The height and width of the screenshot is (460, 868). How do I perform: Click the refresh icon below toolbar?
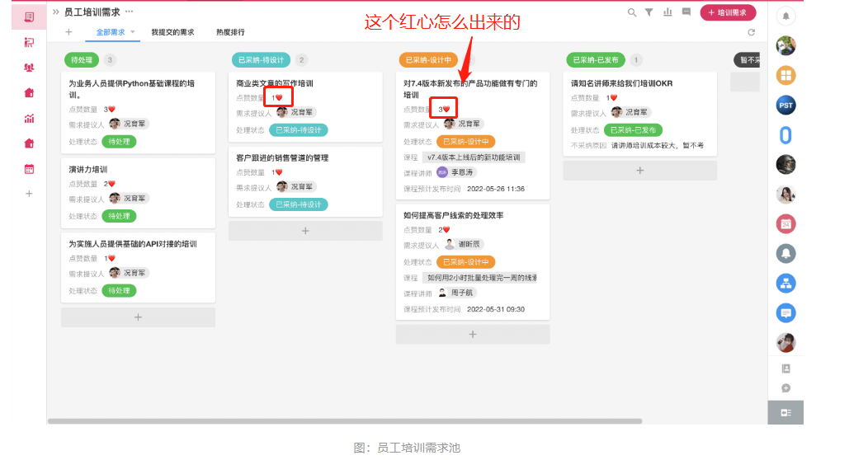[x=751, y=32]
